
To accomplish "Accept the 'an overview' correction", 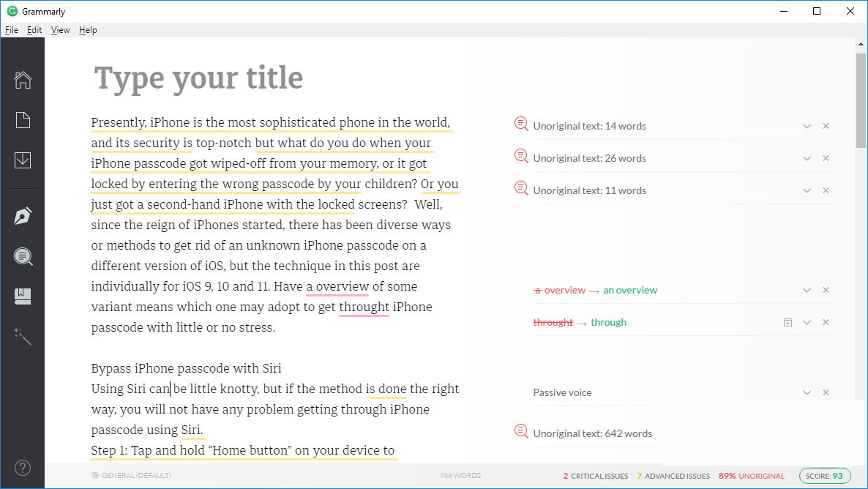I will click(630, 290).
